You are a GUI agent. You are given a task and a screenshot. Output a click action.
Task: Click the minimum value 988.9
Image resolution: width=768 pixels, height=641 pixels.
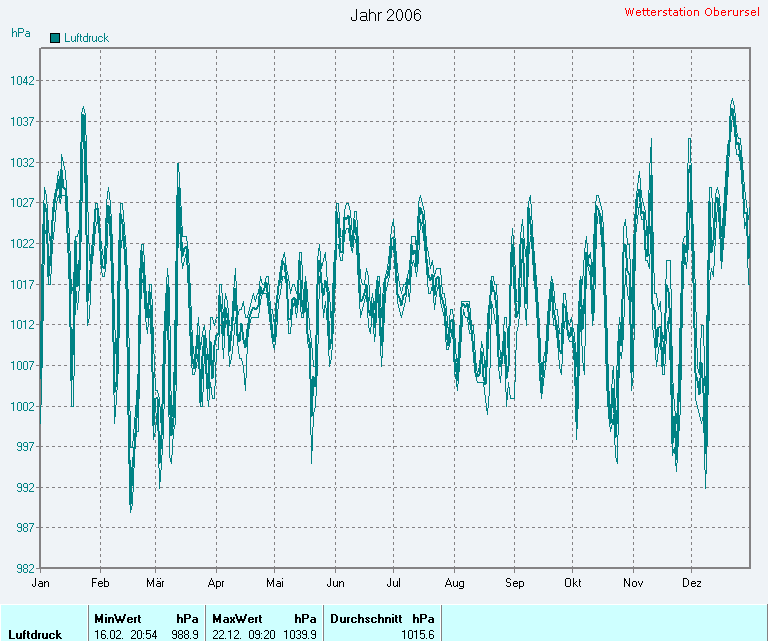185,635
